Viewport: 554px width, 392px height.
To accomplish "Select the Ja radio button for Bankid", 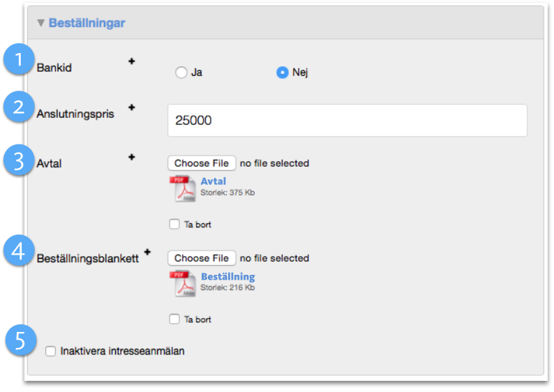I will pos(181,73).
